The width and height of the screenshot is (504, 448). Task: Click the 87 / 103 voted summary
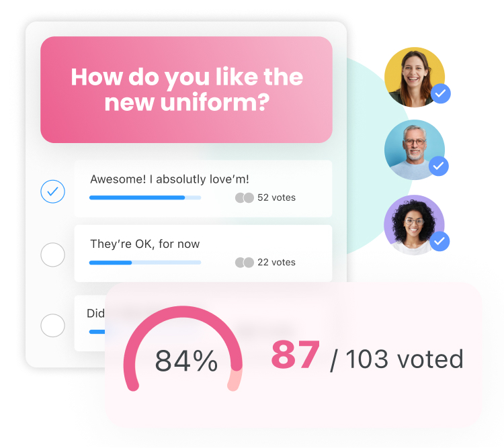(367, 357)
